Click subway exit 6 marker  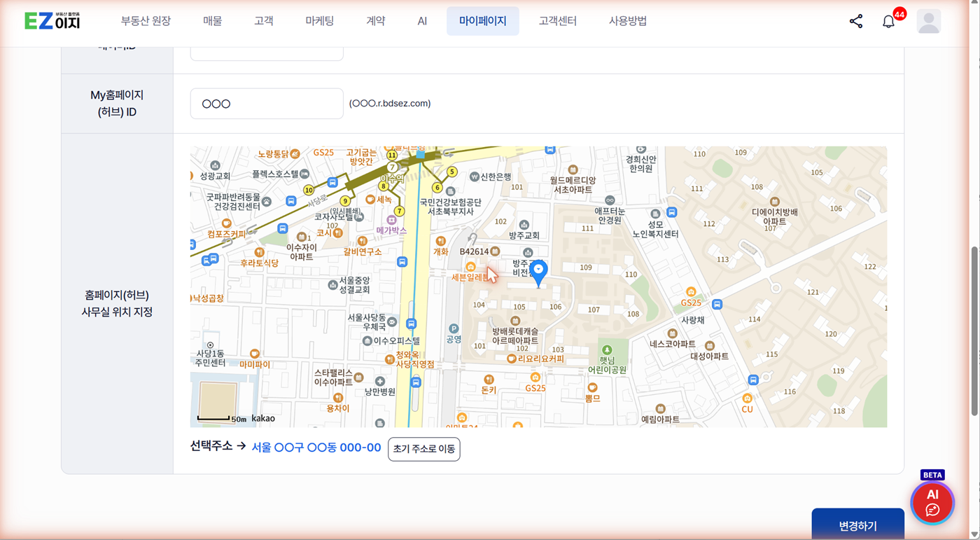437,188
